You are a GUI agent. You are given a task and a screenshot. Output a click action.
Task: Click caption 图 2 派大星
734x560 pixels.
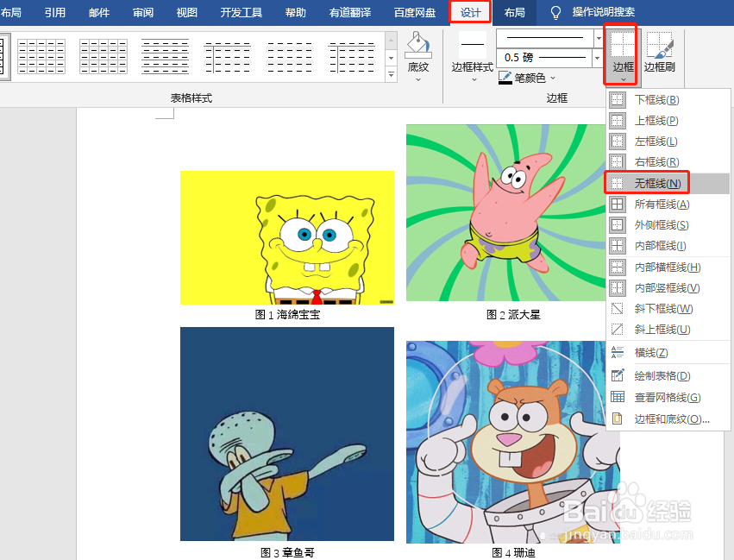[x=513, y=315]
